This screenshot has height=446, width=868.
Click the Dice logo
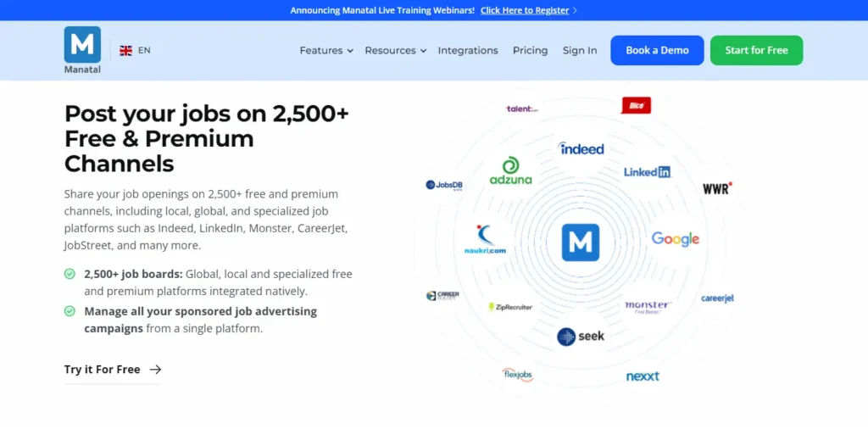pos(636,105)
